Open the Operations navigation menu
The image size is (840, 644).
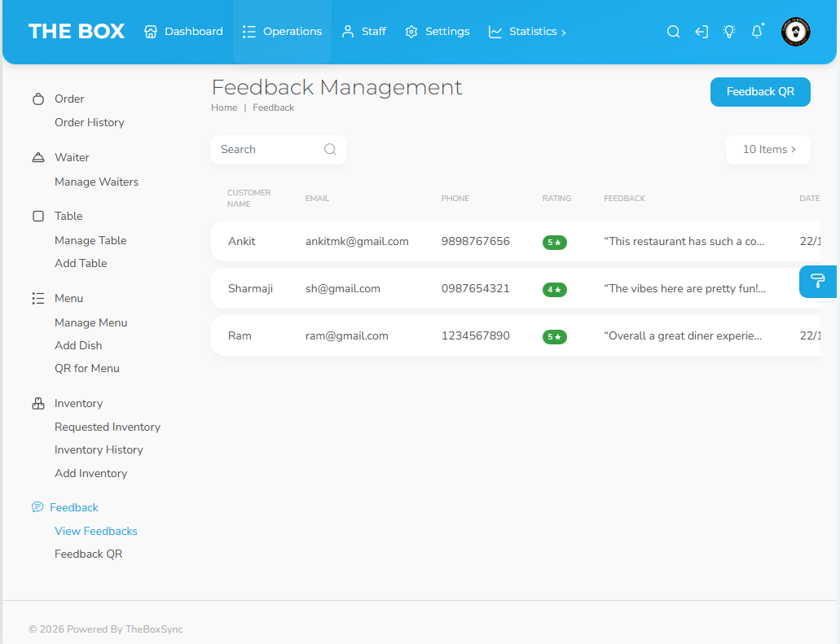(x=282, y=32)
